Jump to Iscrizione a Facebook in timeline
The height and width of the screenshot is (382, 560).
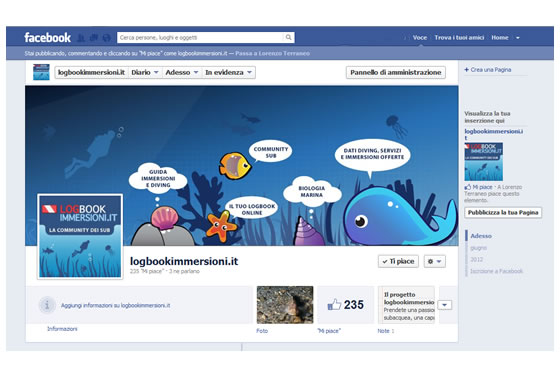tap(496, 271)
